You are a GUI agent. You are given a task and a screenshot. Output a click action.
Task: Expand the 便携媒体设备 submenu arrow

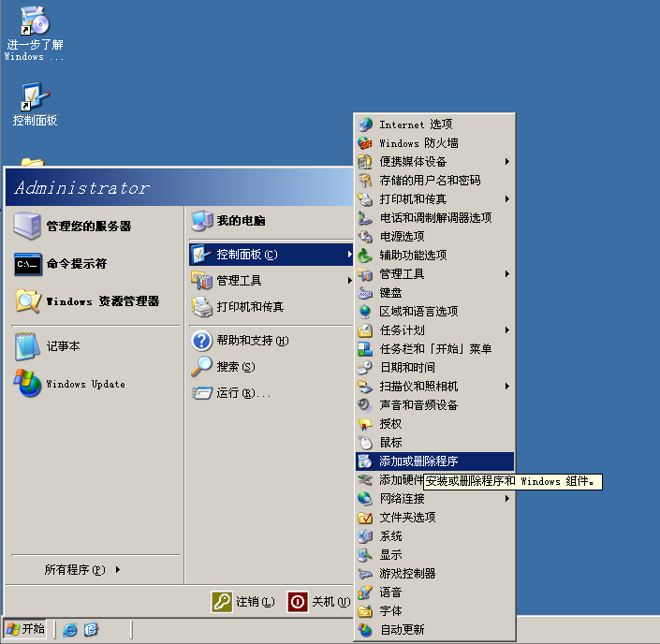(x=507, y=162)
